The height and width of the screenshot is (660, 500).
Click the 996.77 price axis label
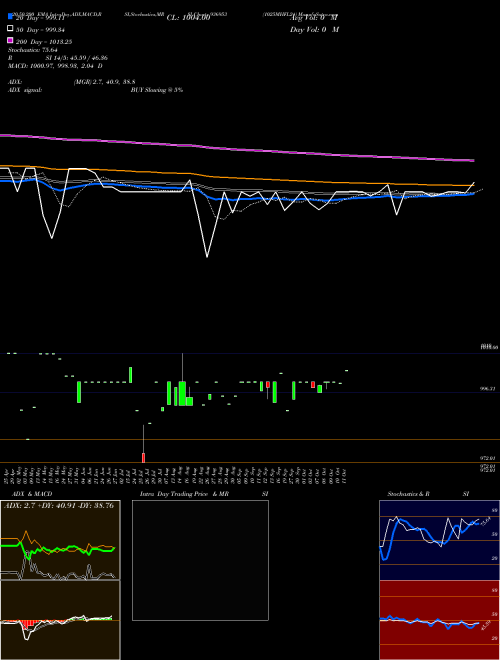pyautogui.click(x=487, y=390)
